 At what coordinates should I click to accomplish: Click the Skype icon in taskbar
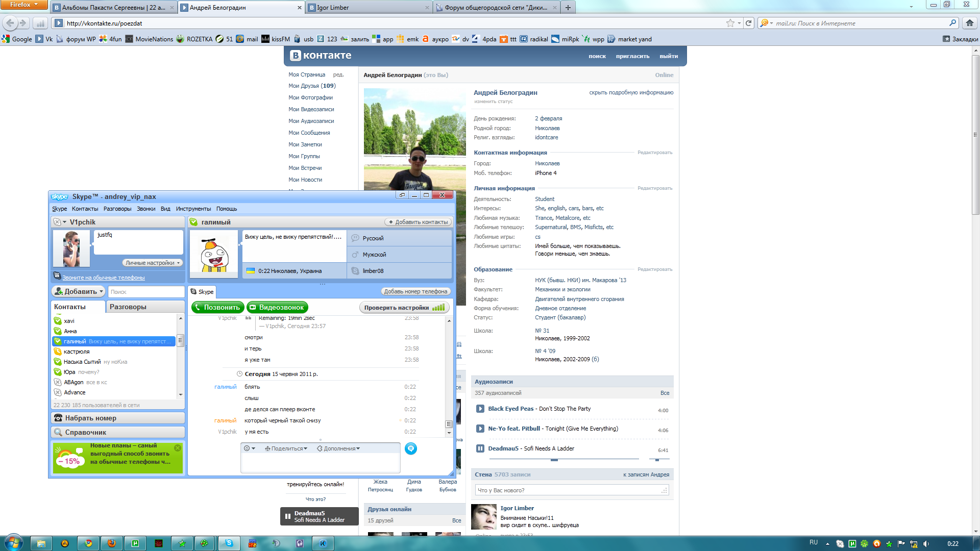coord(229,543)
